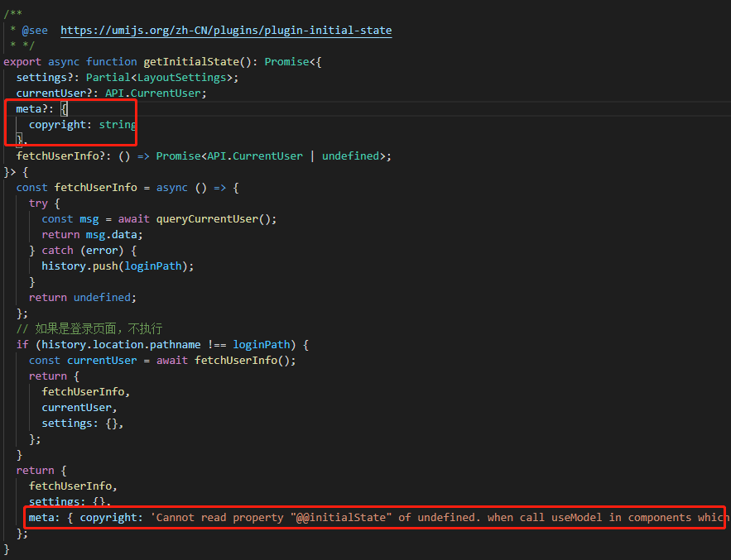The image size is (731, 560).
Task: Click the await keyword before fetchUserInfo()
Action: (172, 360)
